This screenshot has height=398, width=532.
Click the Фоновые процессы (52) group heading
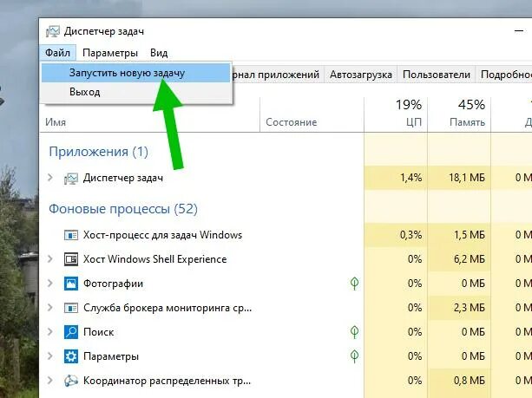pyautogui.click(x=123, y=209)
